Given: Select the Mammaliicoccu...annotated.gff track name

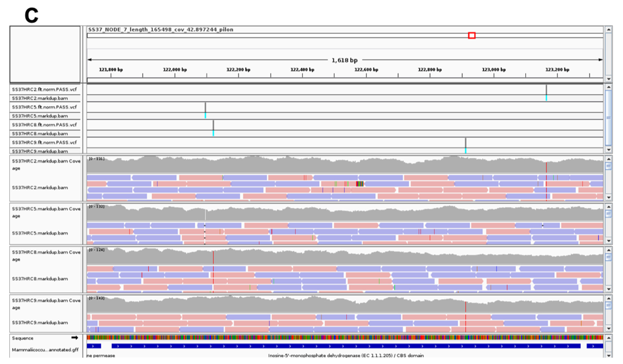Looking at the screenshot, I should pyautogui.click(x=45, y=350).
